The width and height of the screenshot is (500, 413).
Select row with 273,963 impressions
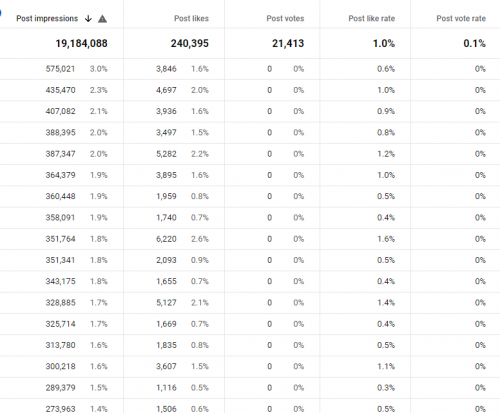pos(250,406)
